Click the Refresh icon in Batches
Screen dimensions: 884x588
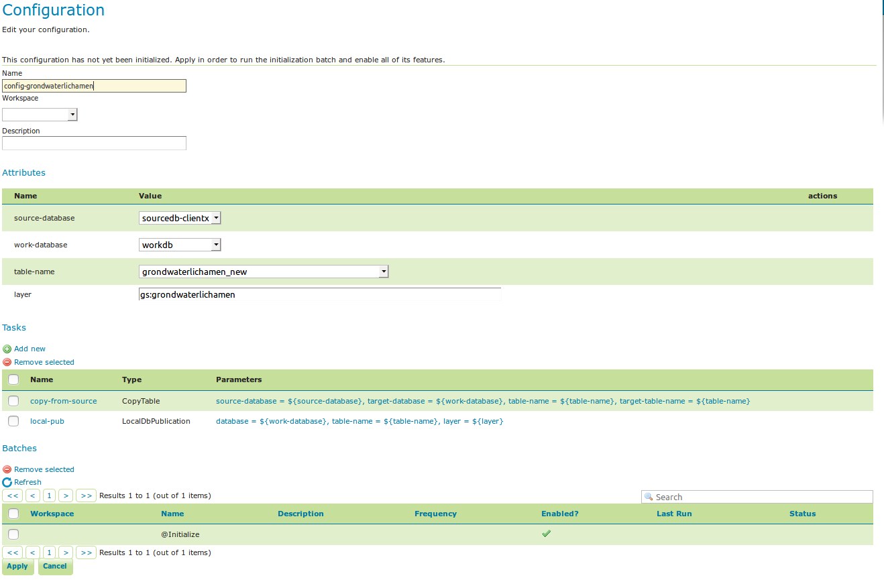point(7,482)
